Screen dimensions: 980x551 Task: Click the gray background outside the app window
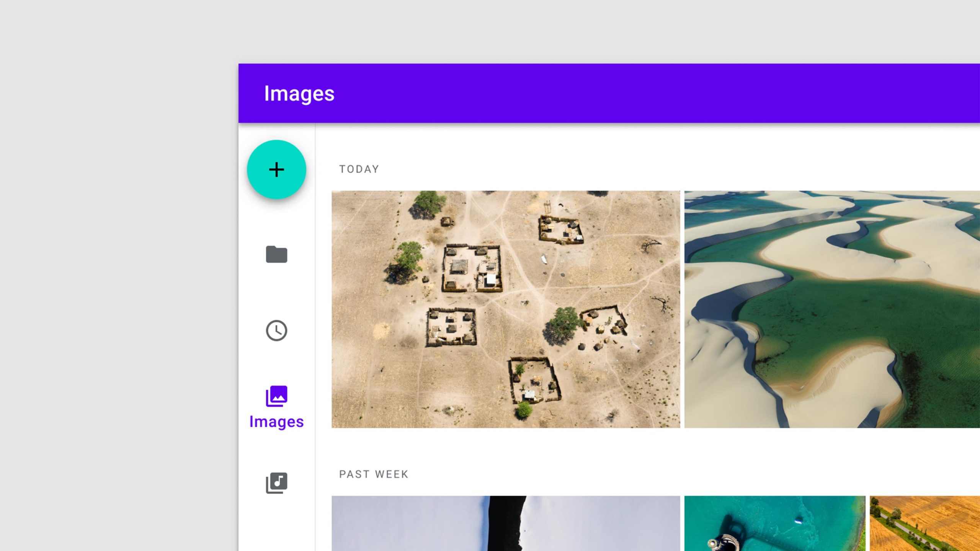115,268
